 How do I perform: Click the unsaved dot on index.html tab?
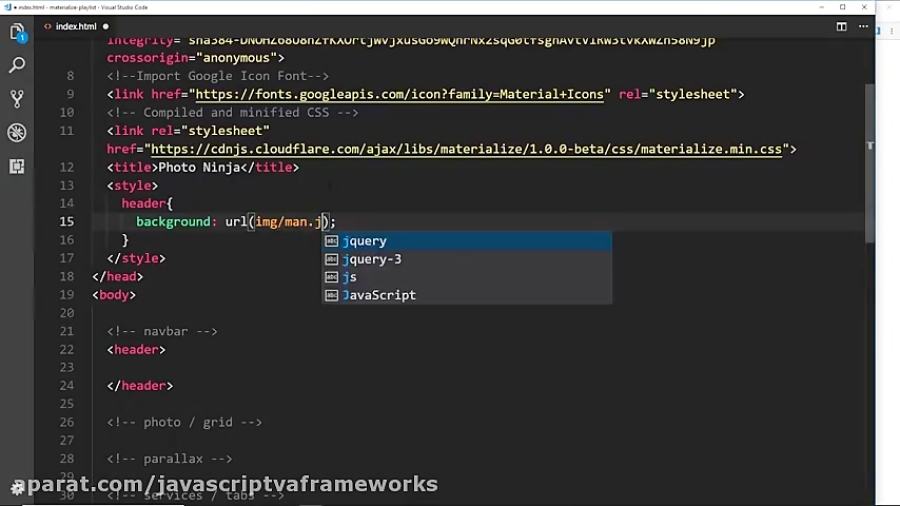pos(106,26)
